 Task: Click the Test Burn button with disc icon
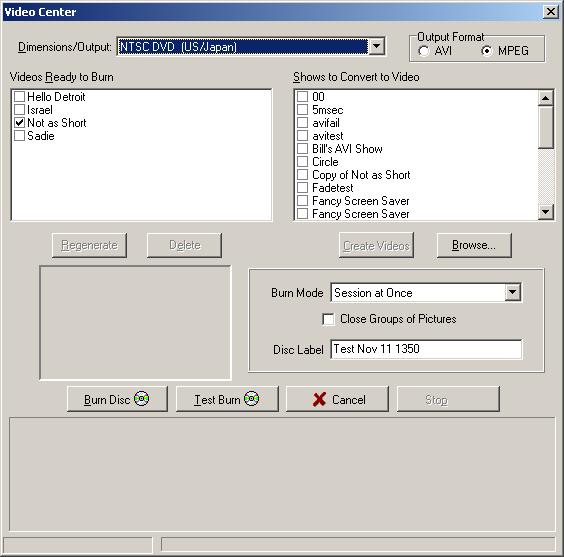tap(227, 399)
